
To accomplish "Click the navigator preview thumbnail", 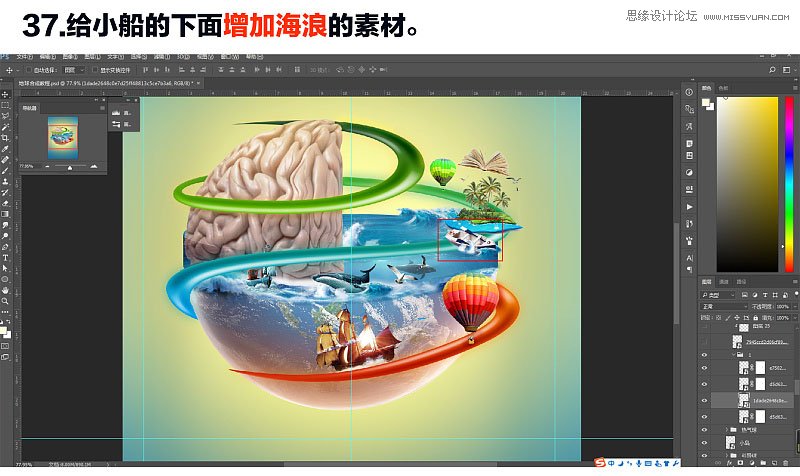I will point(63,137).
